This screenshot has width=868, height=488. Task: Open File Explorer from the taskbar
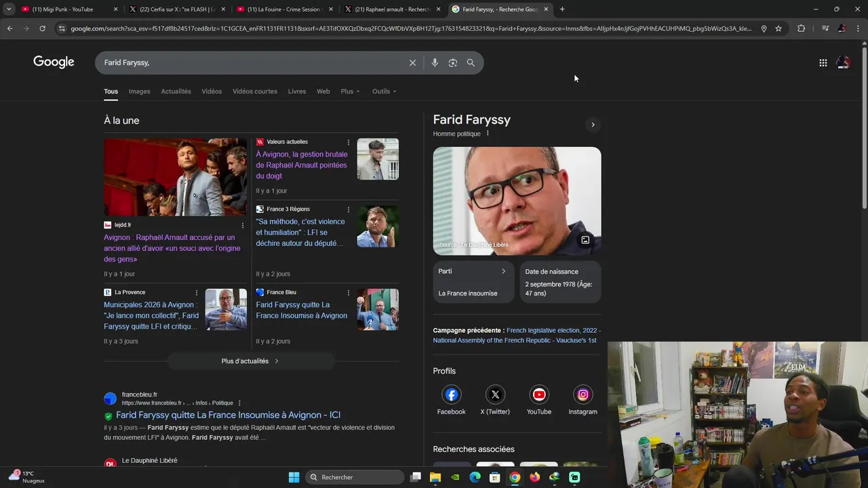(435, 477)
